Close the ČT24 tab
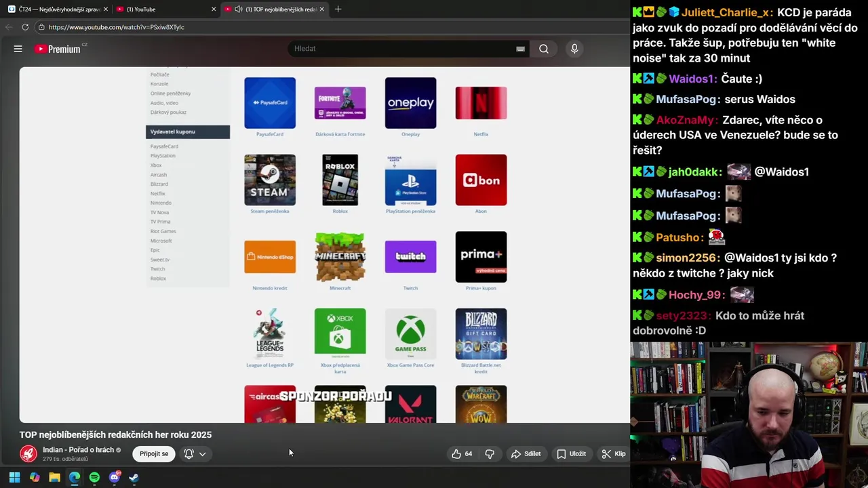Image resolution: width=868 pixels, height=488 pixels. [x=106, y=9]
